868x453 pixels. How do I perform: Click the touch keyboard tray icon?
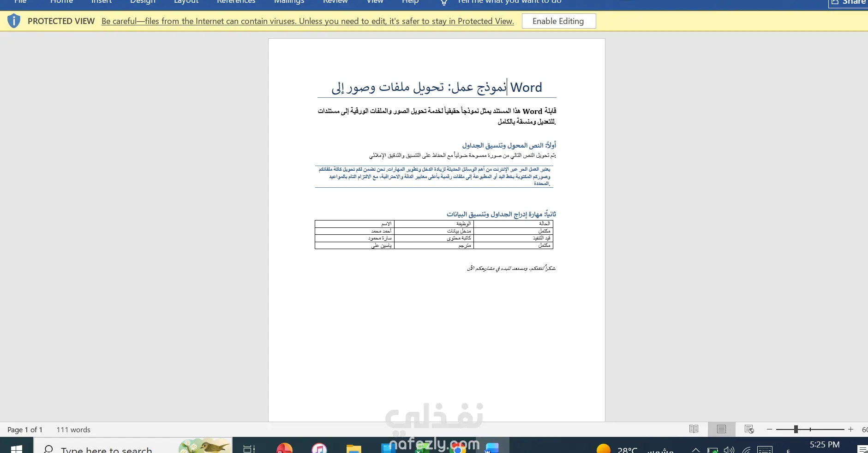[765, 450]
